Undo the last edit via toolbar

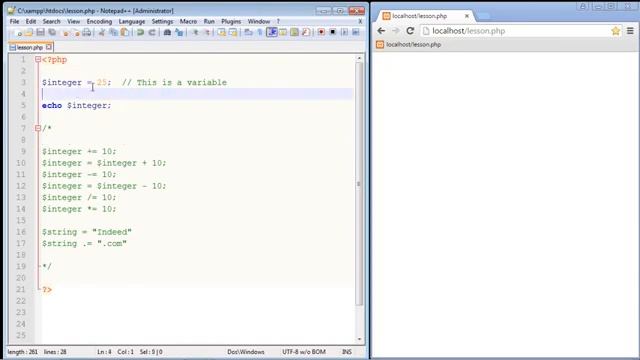pyautogui.click(x=140, y=32)
